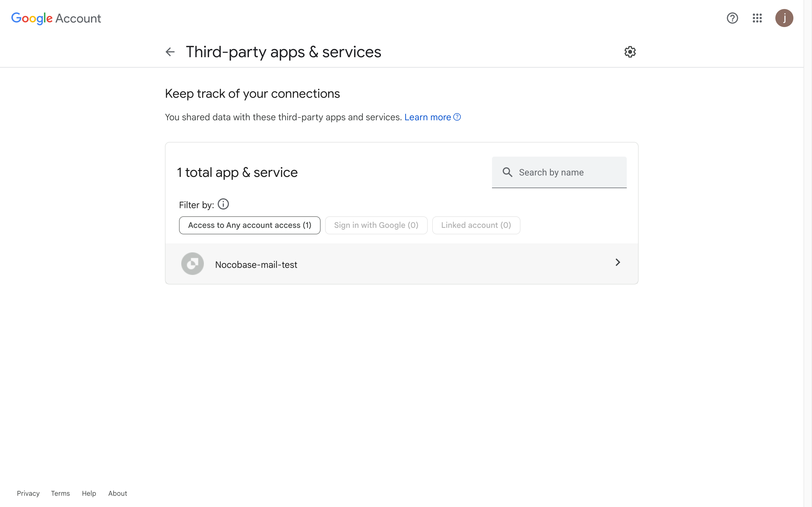
Task: Open the Google apps grid
Action: [757, 18]
